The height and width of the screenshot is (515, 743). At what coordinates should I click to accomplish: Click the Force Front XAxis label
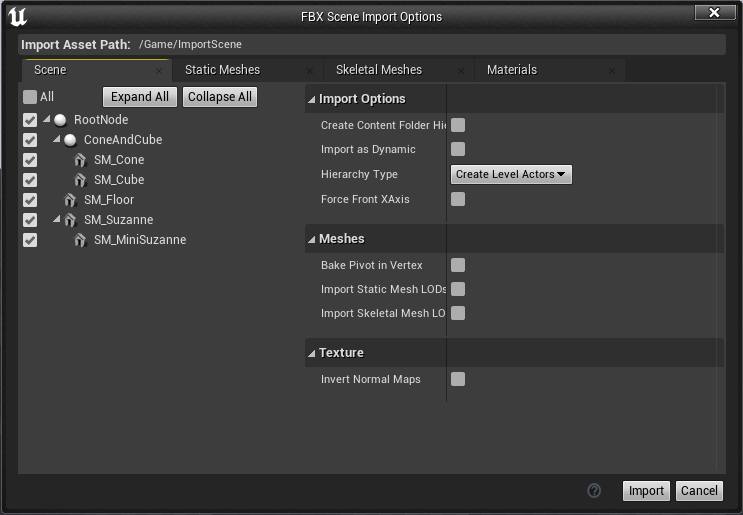pos(365,199)
